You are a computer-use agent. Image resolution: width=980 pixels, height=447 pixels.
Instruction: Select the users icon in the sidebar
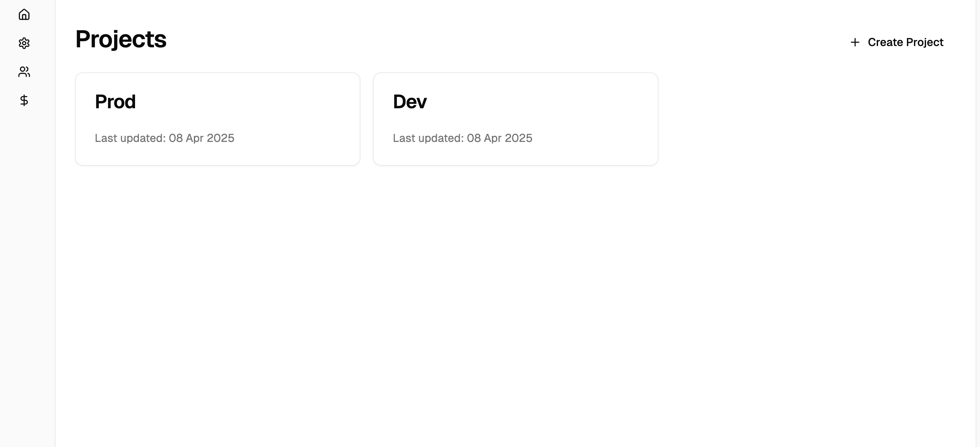pyautogui.click(x=24, y=71)
